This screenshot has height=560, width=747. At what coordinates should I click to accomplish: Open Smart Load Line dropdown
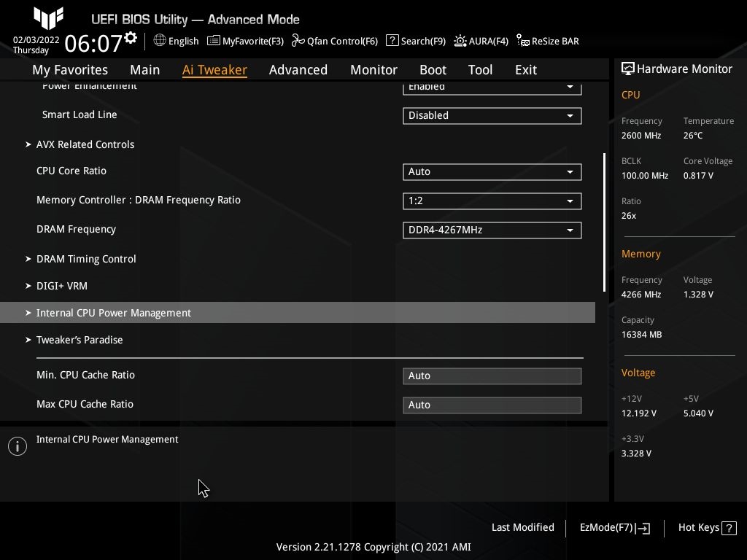point(492,116)
